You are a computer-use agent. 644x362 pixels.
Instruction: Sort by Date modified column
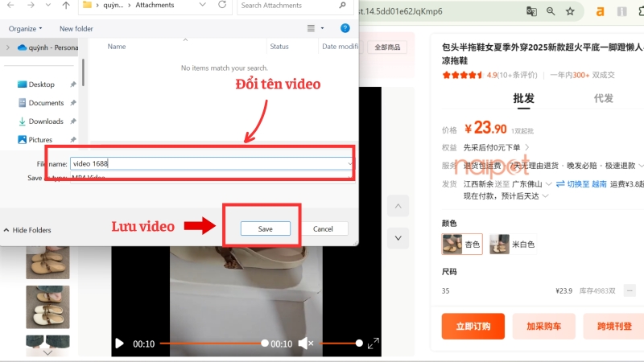[340, 47]
